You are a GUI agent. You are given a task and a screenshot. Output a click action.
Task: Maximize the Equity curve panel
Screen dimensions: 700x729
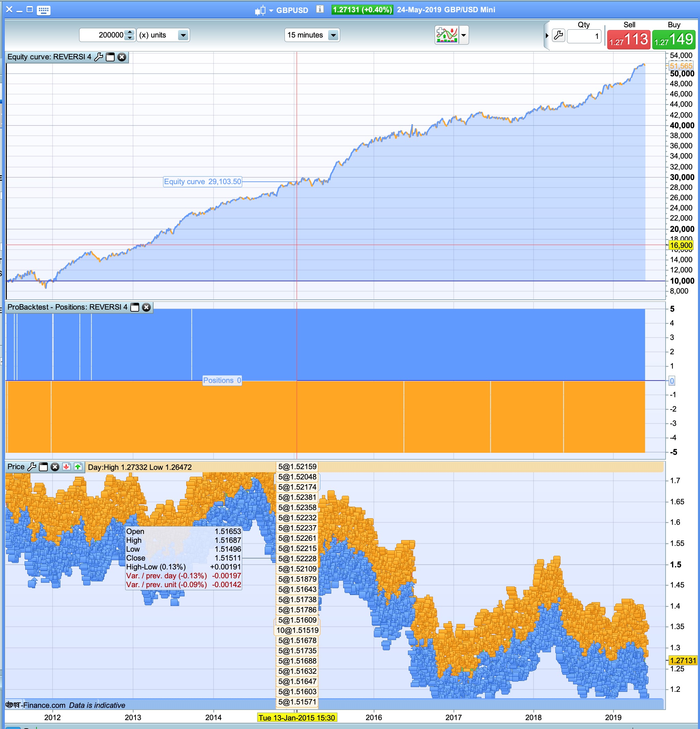110,57
